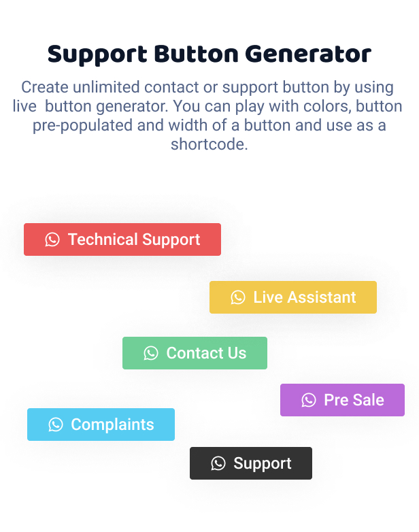Click WhatsApp icon on Live Assistant button
The width and height of the screenshot is (419, 532).
click(x=238, y=297)
